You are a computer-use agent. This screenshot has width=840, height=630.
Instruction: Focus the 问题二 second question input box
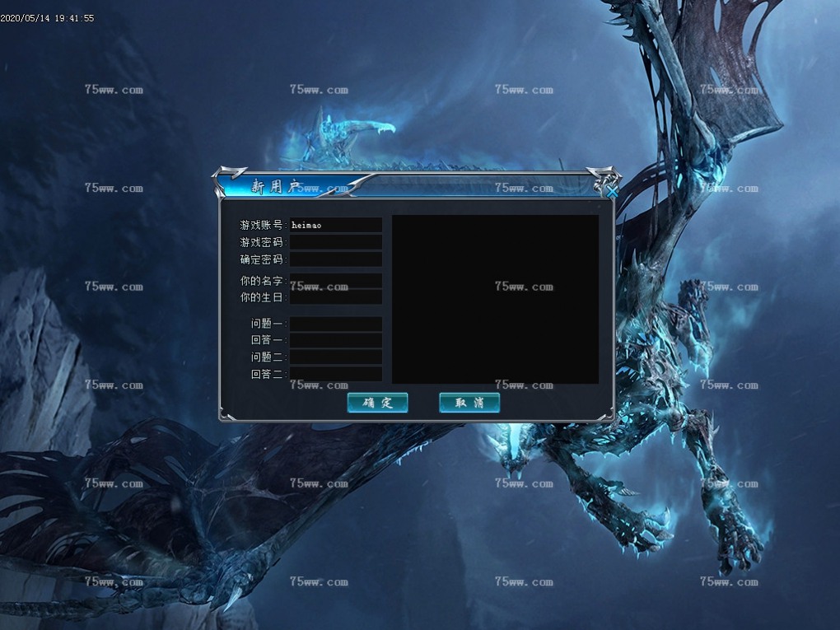click(335, 357)
